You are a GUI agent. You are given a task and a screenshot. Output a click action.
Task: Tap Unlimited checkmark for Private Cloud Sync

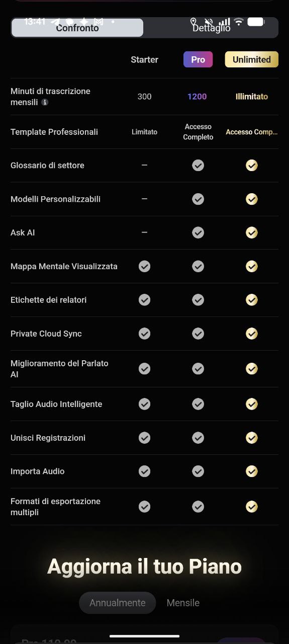coord(252,334)
